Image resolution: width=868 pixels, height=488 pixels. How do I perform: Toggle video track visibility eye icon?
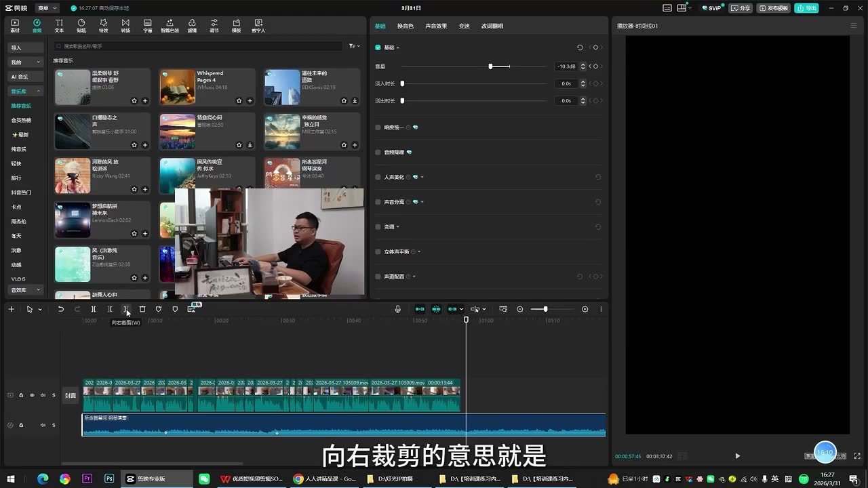32,395
